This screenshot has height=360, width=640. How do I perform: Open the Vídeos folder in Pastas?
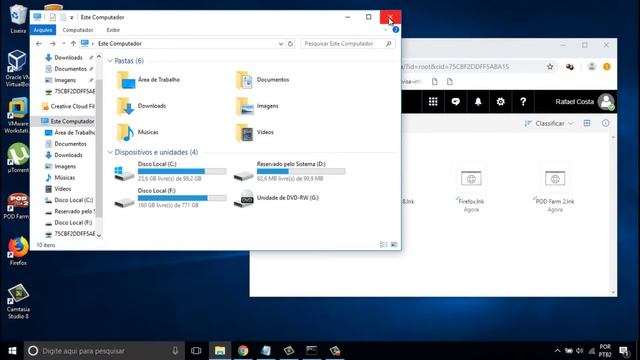(255, 132)
